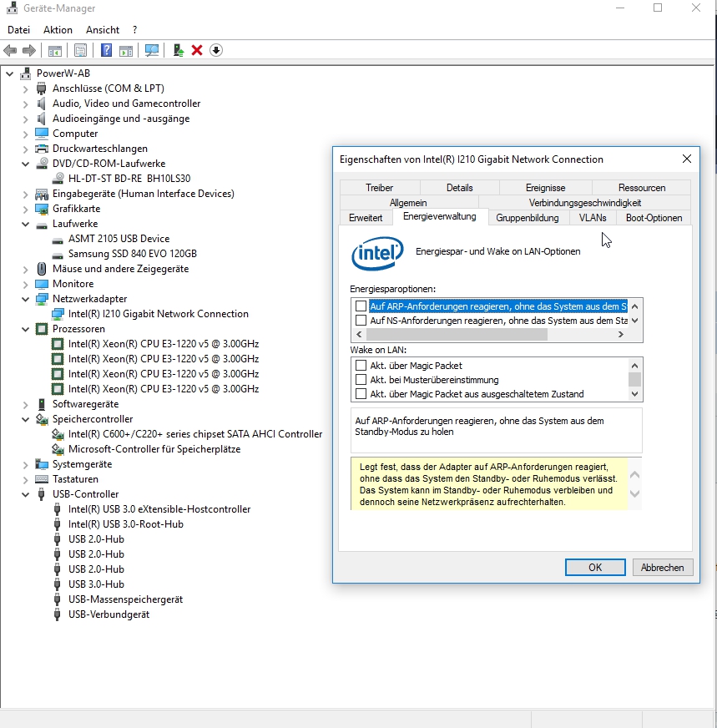The height and width of the screenshot is (728, 717).
Task: Toggle the action pane toolbar icon
Action: pyautogui.click(x=126, y=50)
